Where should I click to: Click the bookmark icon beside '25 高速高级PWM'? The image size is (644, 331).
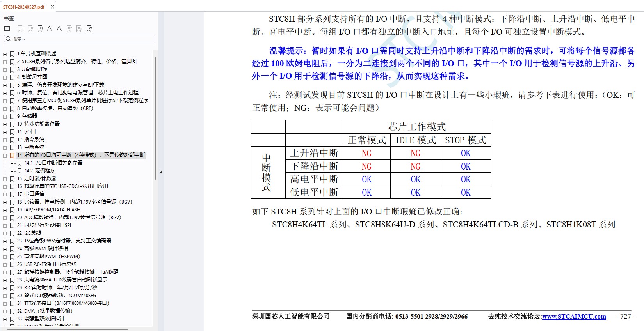pyautogui.click(x=12, y=257)
